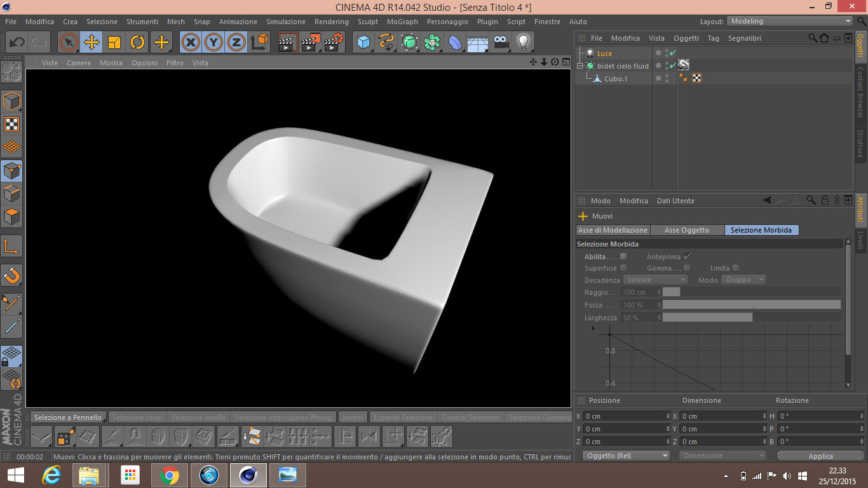
Task: Select the Move tool in top toolbar
Action: point(92,43)
